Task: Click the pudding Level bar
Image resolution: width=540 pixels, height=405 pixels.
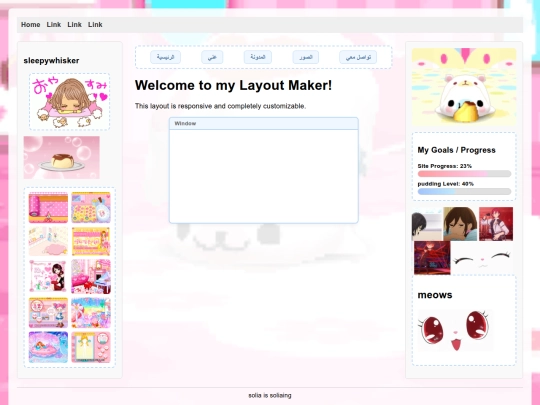Action: point(464,191)
